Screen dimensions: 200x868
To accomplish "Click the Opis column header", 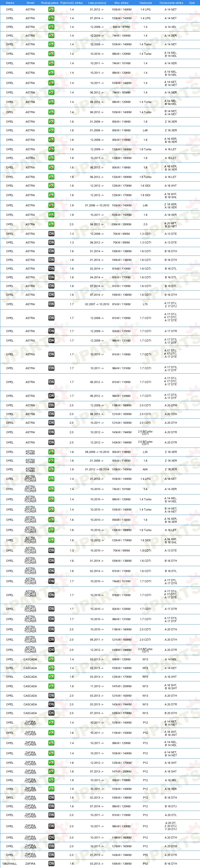I will coord(192,3).
